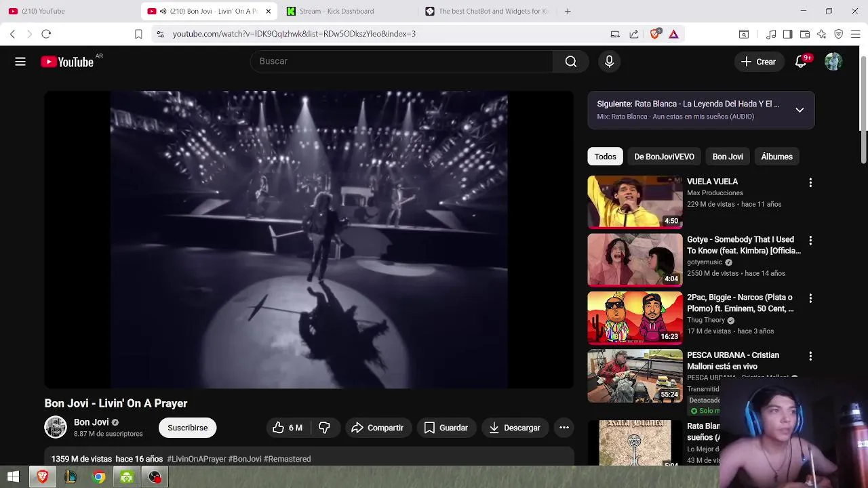Viewport: 868px width, 488px height.
Task: Open the 2Pac, Biggie Narcos thumbnail
Action: 635,317
